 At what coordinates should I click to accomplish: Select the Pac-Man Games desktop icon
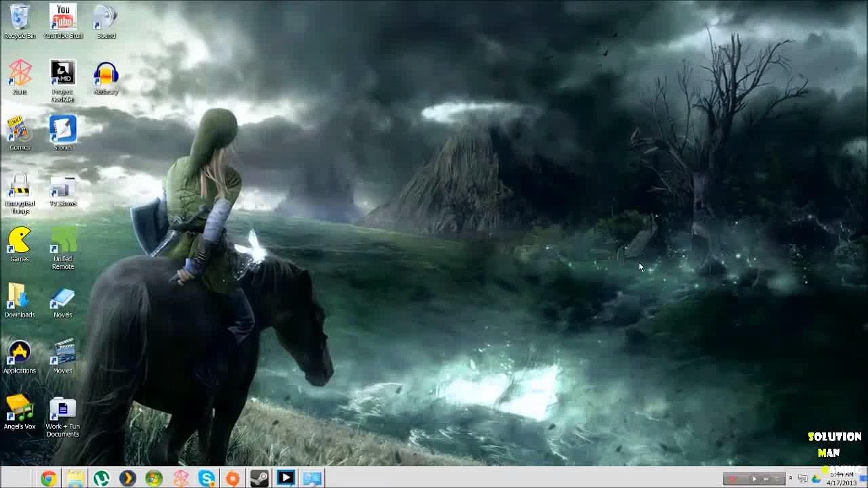(20, 245)
